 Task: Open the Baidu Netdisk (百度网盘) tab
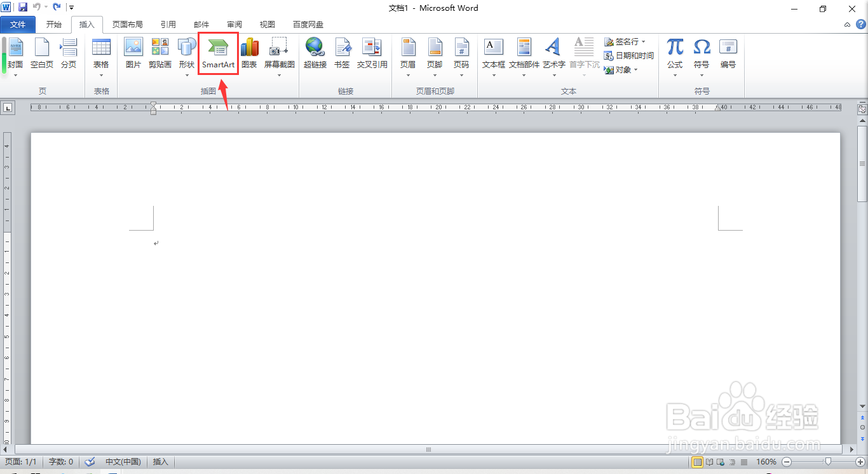[308, 25]
